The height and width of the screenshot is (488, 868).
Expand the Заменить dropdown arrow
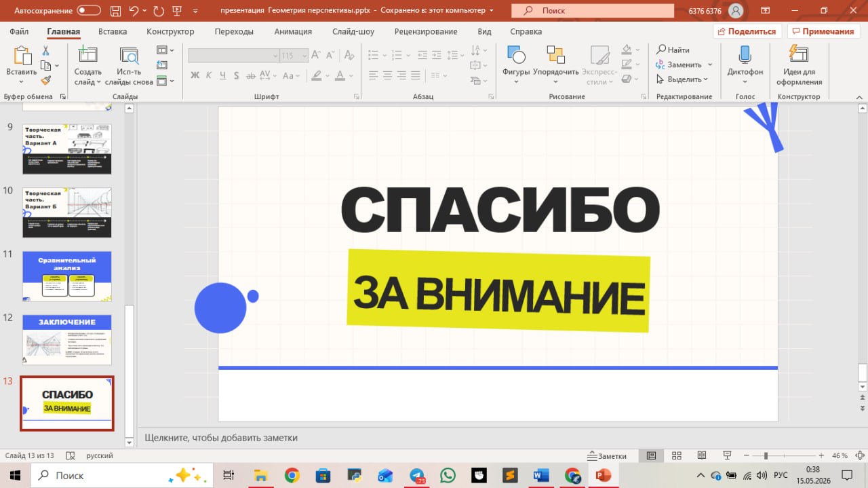click(710, 64)
